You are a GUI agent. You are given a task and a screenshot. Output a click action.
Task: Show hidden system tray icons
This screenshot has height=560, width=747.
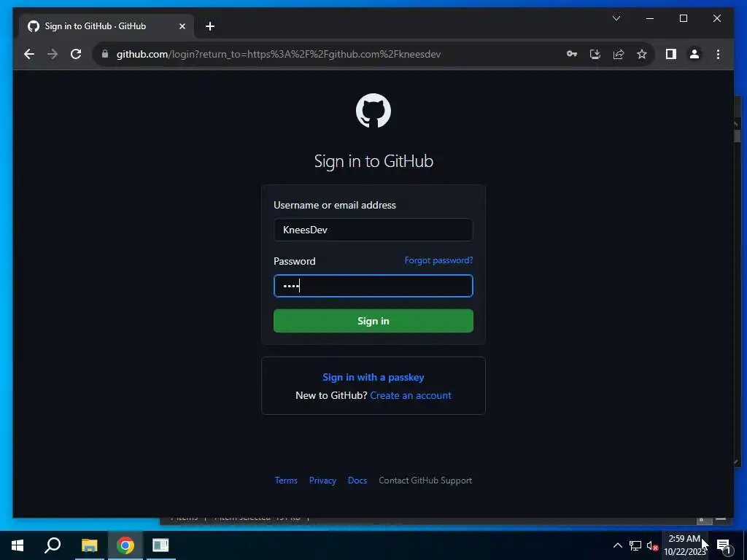617,545
